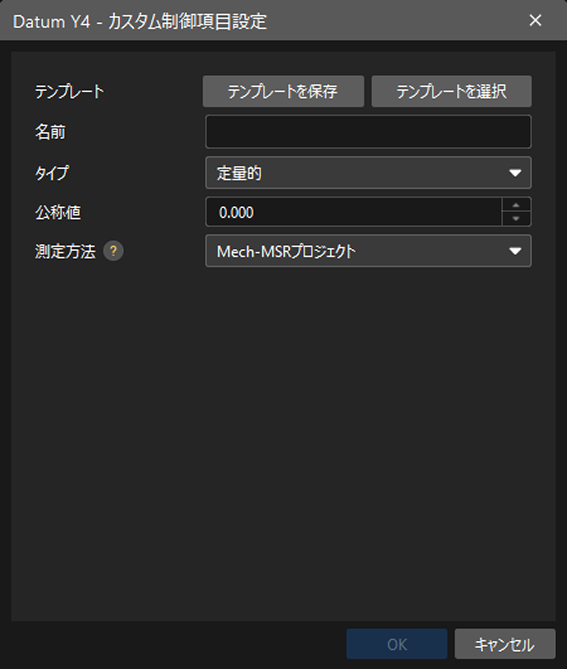
Task: Click the dialog title Datum Y4 - カスタム制御項目設定
Action: (140, 21)
